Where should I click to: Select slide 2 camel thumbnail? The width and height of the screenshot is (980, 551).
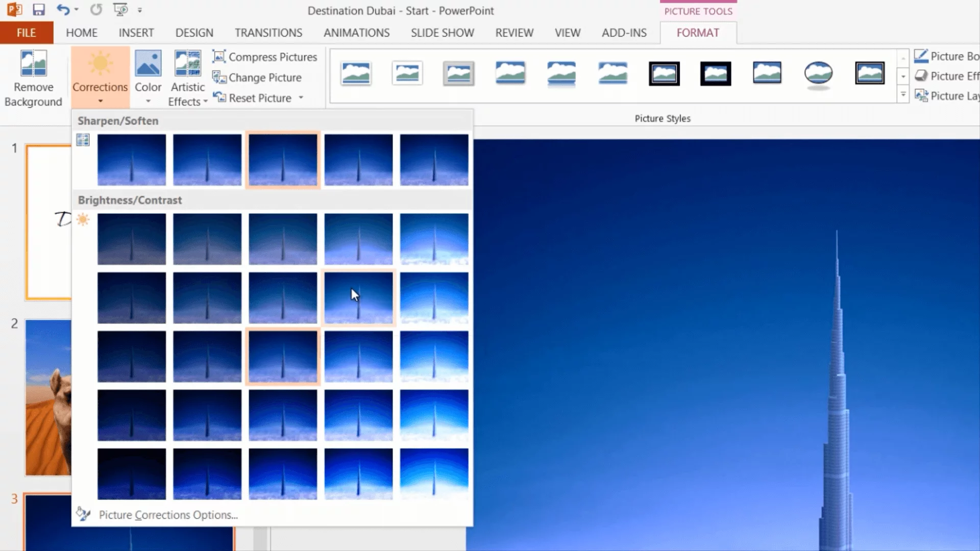click(48, 397)
